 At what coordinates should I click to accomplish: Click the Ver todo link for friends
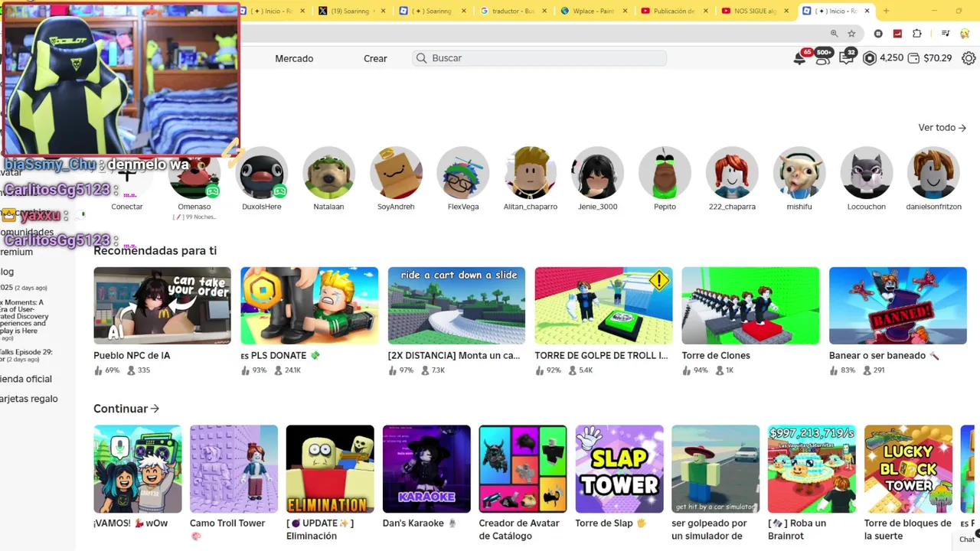[x=942, y=128]
